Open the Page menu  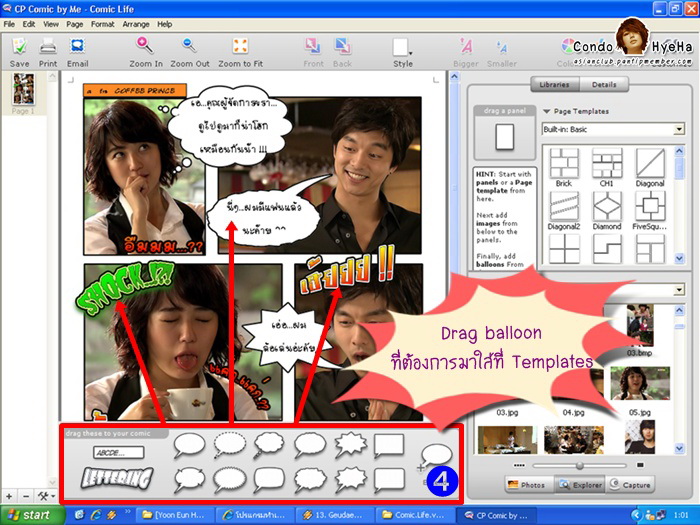click(x=75, y=24)
